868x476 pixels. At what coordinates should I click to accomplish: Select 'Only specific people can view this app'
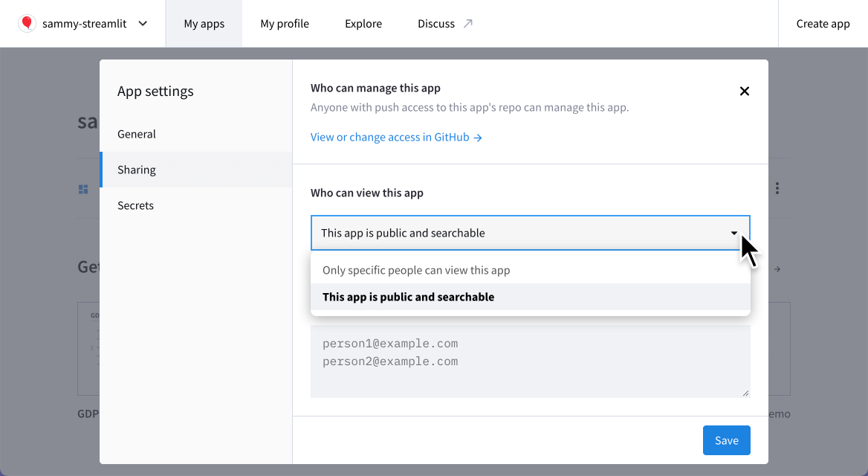point(415,270)
